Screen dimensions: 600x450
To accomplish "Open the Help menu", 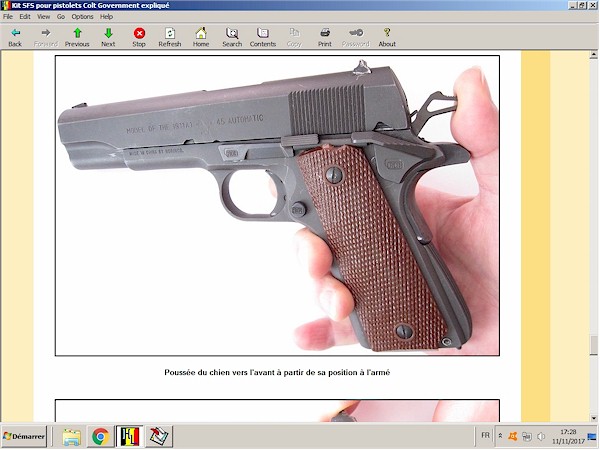I will pos(106,16).
